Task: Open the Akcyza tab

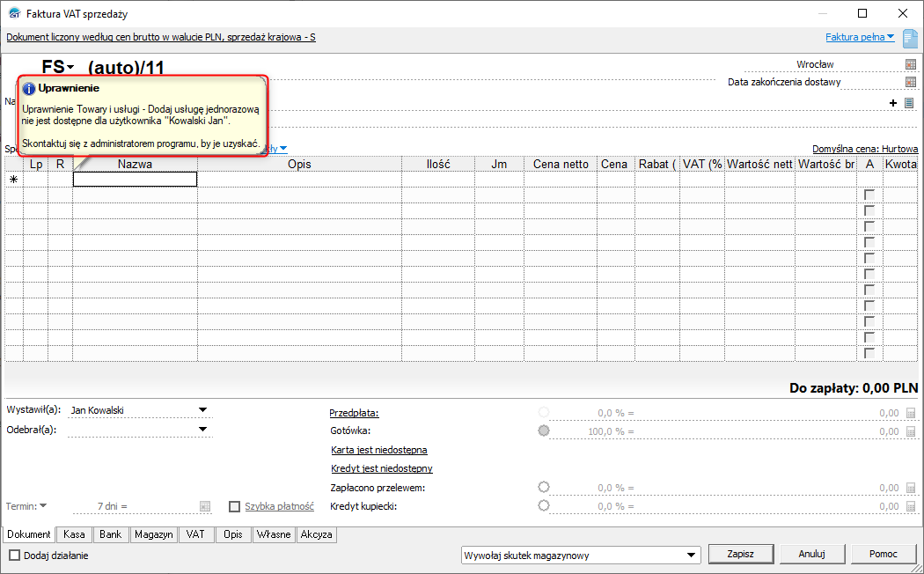Action: (x=317, y=534)
